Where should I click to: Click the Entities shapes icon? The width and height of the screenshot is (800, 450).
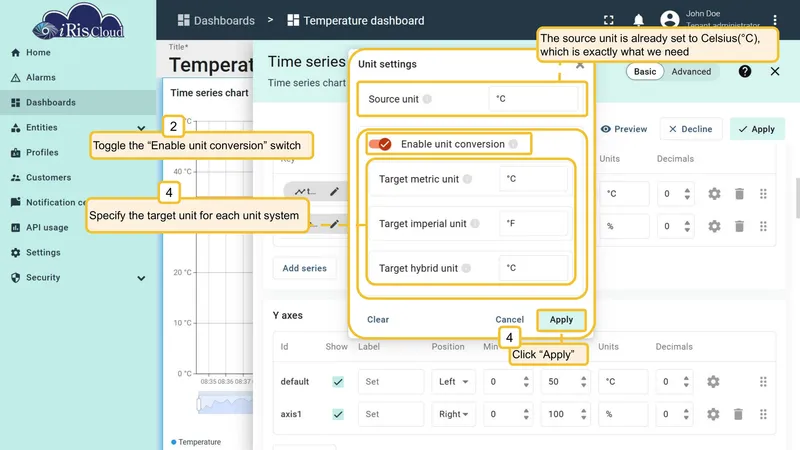[x=15, y=128]
